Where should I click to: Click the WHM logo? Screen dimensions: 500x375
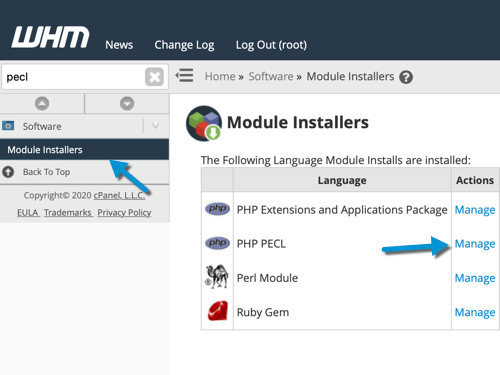pyautogui.click(x=50, y=37)
